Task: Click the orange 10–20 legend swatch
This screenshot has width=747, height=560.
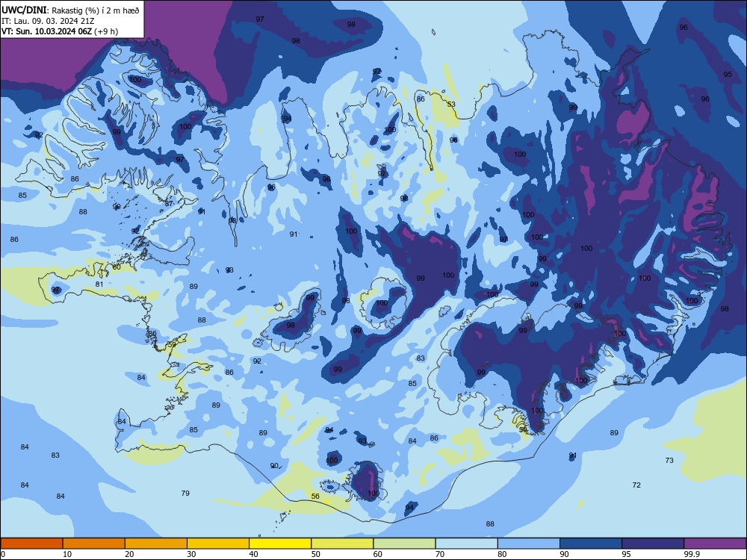Action: pyautogui.click(x=94, y=544)
